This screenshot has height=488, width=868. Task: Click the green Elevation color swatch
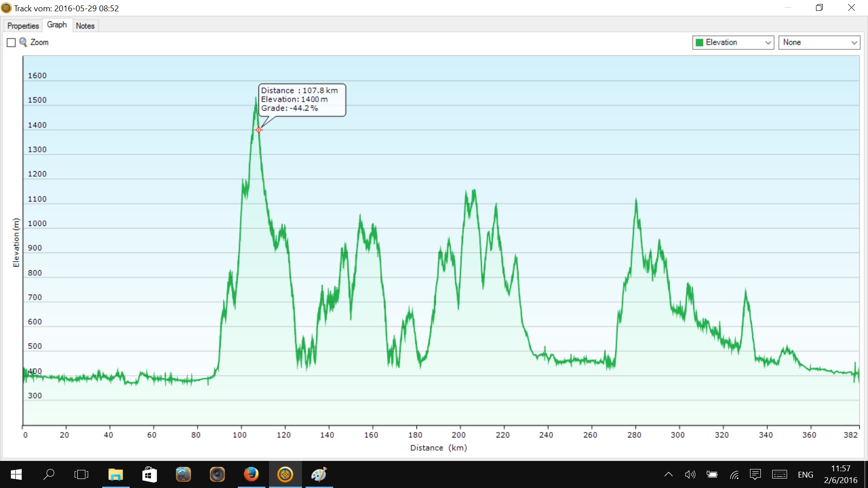[x=699, y=42]
